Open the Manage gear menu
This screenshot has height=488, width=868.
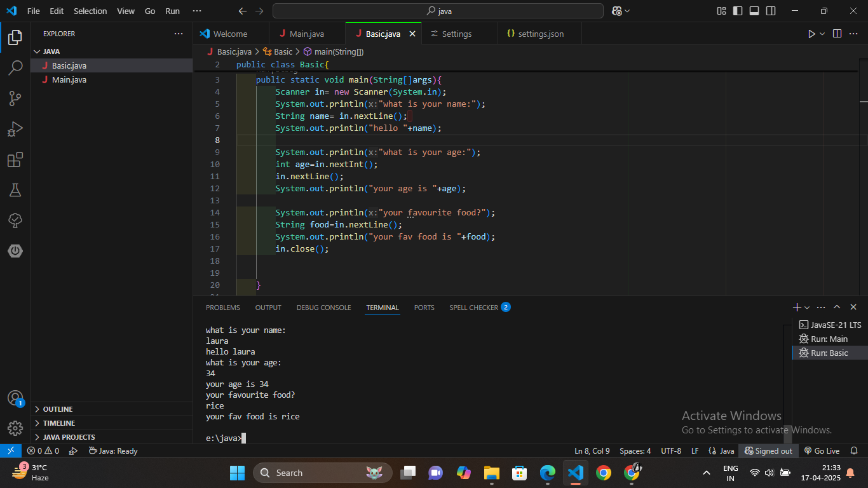tap(15, 428)
